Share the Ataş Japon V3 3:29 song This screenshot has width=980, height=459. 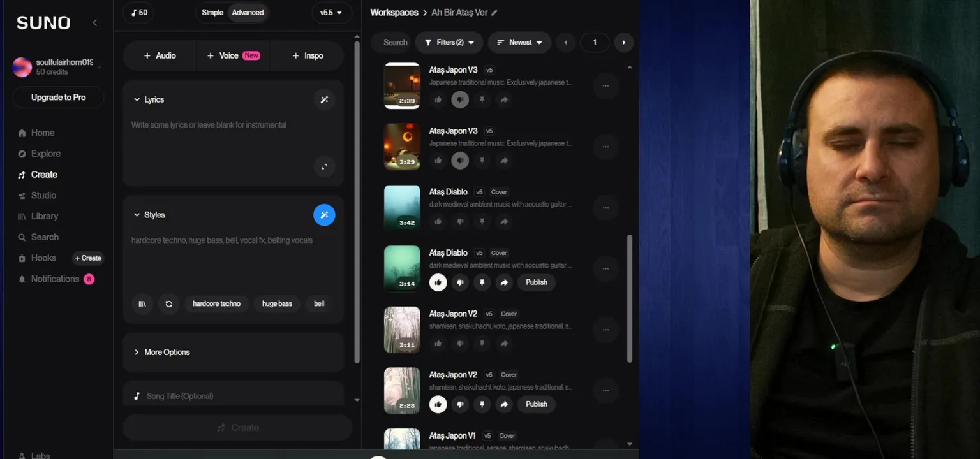(504, 161)
